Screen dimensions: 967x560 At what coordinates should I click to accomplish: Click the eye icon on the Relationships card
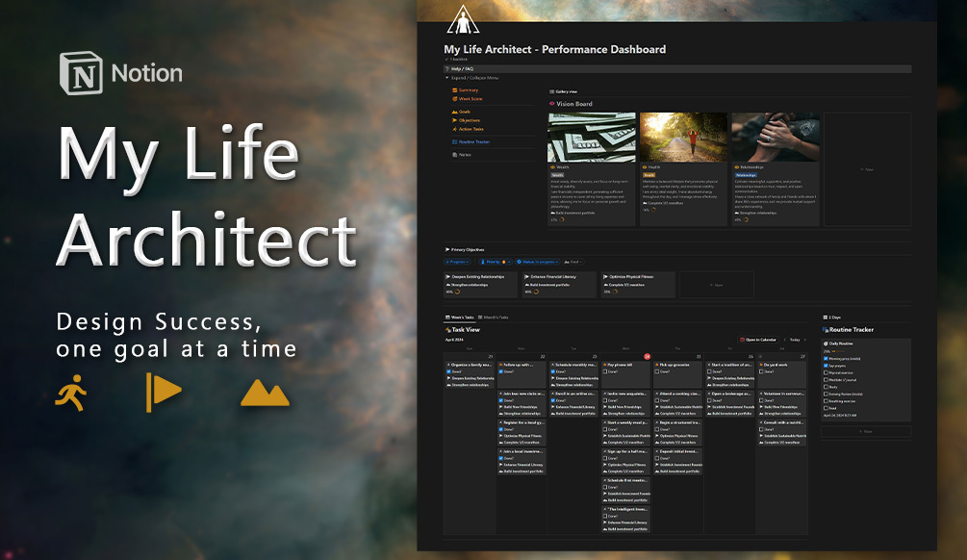pos(736,167)
